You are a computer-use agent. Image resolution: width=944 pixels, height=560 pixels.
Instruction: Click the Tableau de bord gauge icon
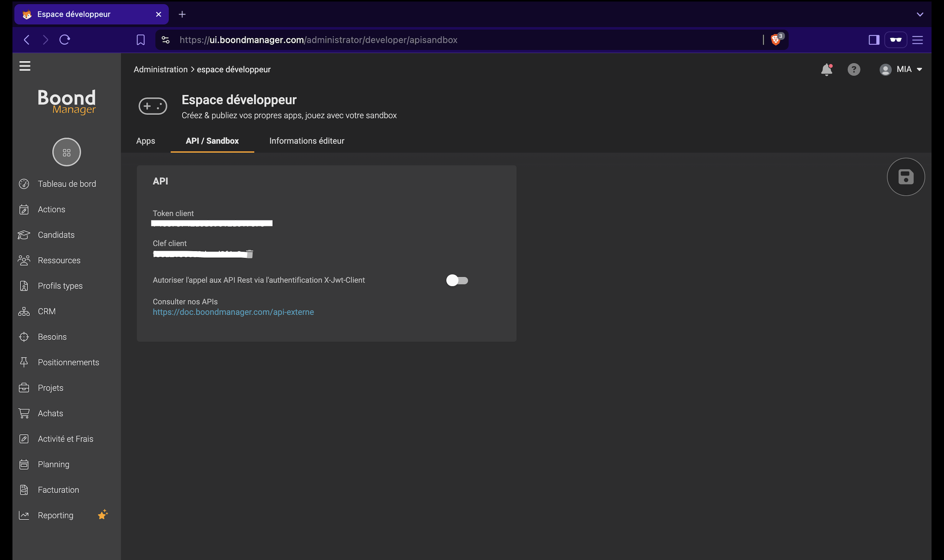[x=24, y=184]
